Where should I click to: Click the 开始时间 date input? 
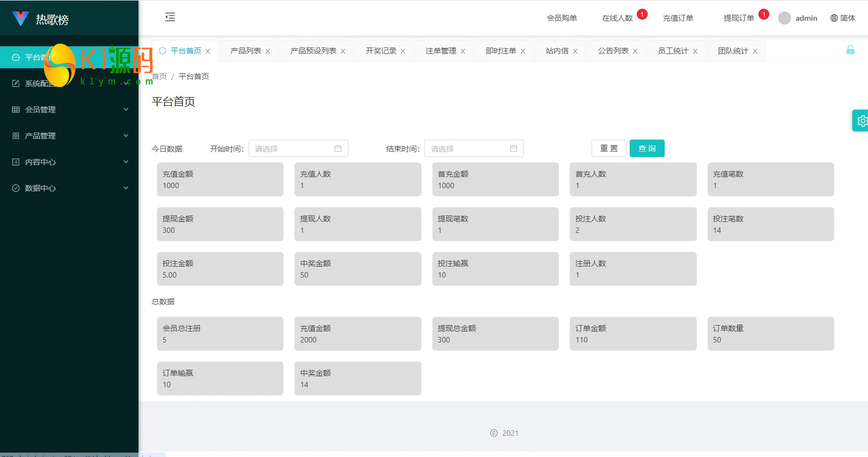(298, 148)
